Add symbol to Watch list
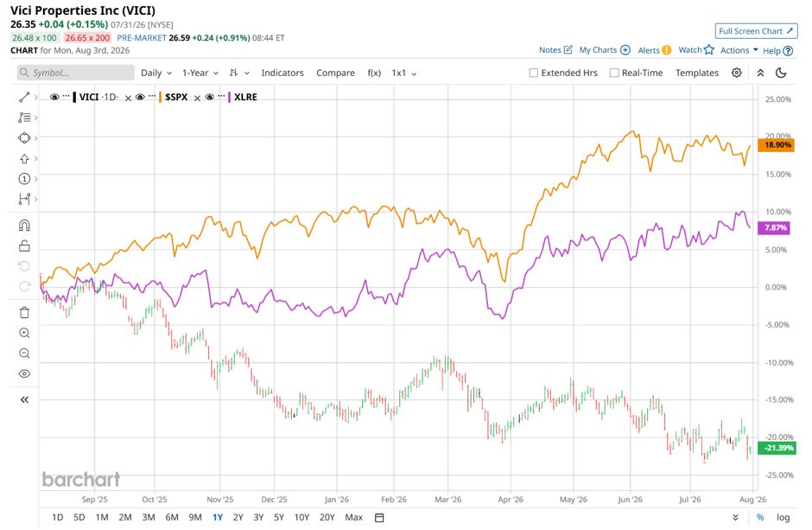The height and width of the screenshot is (530, 812). 696,50
